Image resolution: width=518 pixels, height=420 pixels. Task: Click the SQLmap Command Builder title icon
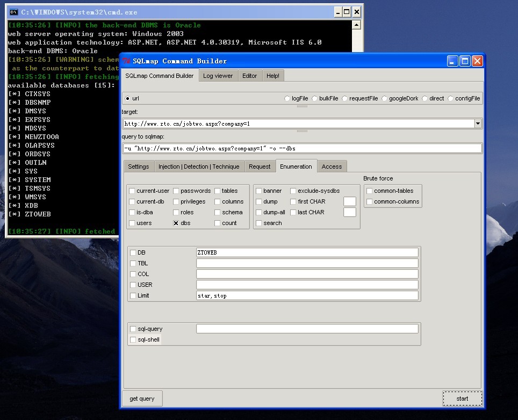(126, 61)
